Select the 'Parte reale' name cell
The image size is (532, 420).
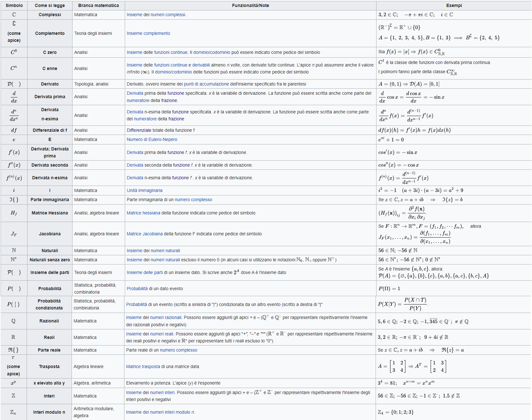49,350
